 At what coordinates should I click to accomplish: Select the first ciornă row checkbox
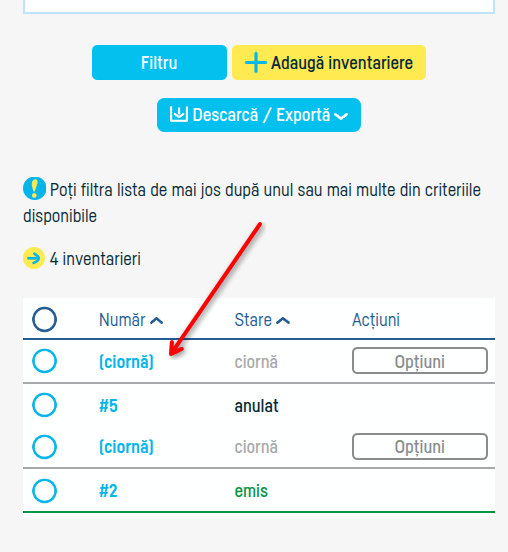[44, 361]
